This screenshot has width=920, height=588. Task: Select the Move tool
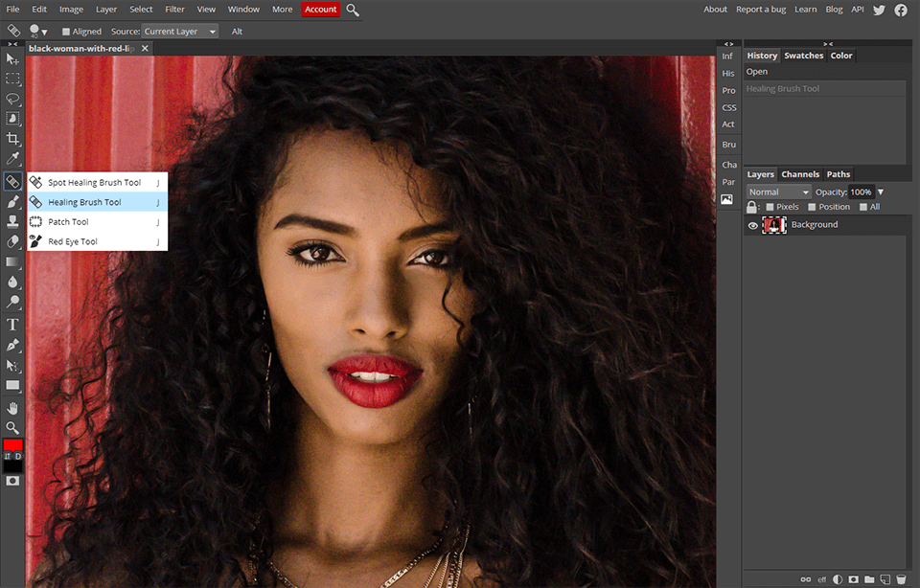click(x=13, y=59)
